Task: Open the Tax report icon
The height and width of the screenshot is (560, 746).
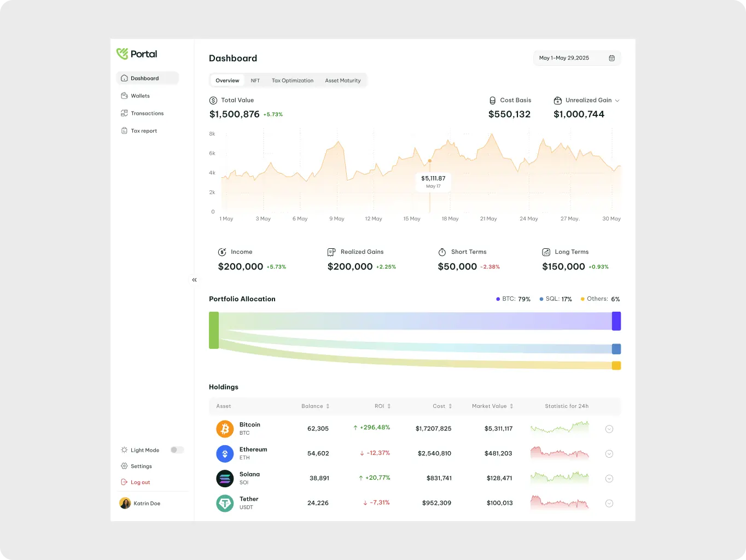Action: tap(124, 131)
